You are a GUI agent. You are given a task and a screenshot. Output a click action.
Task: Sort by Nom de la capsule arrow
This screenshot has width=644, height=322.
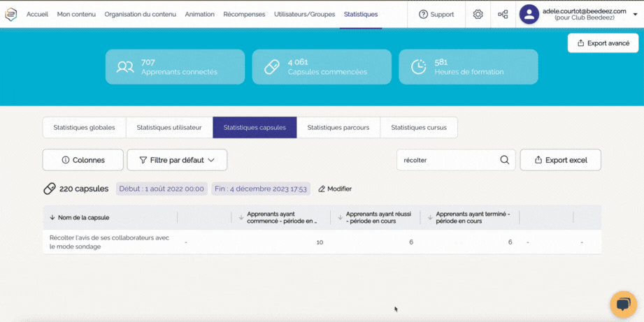(x=52, y=218)
